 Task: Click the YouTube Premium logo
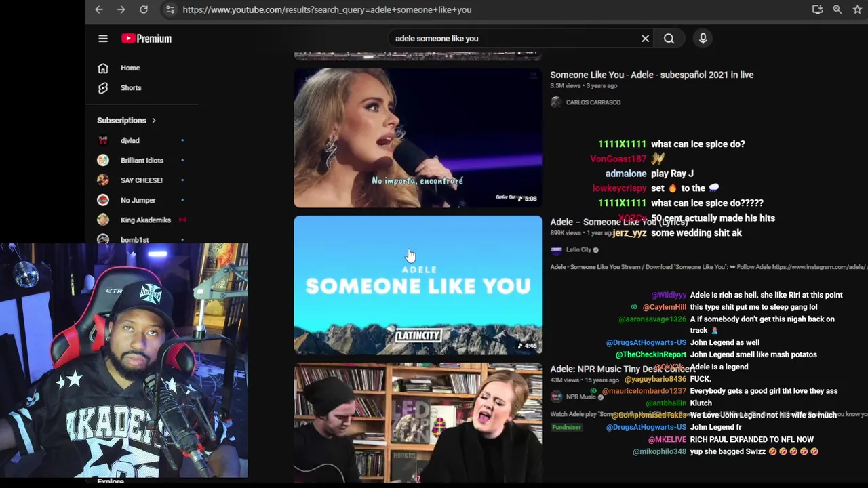146,39
